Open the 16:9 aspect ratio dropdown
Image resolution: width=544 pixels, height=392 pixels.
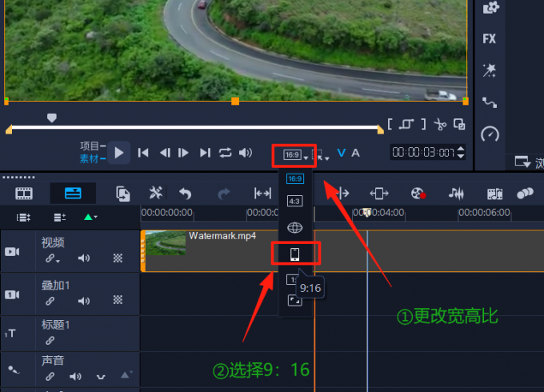(294, 154)
